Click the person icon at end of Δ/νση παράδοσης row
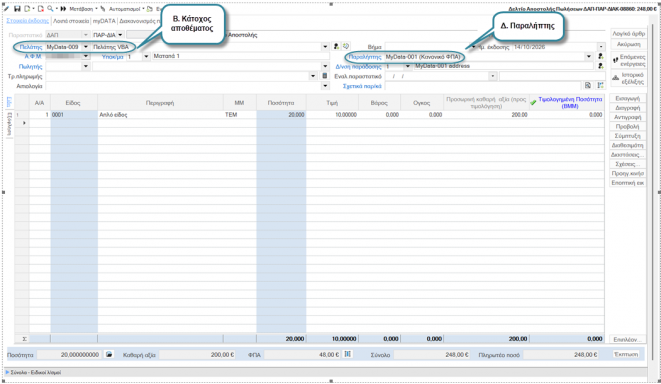This screenshot has height=384, width=661. [601, 66]
